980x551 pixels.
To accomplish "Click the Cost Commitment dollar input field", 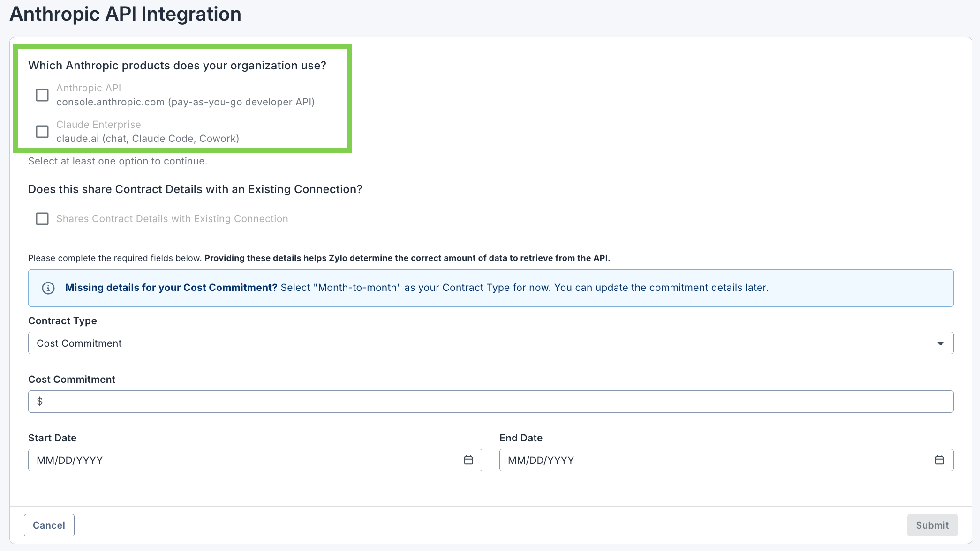I will 490,402.
